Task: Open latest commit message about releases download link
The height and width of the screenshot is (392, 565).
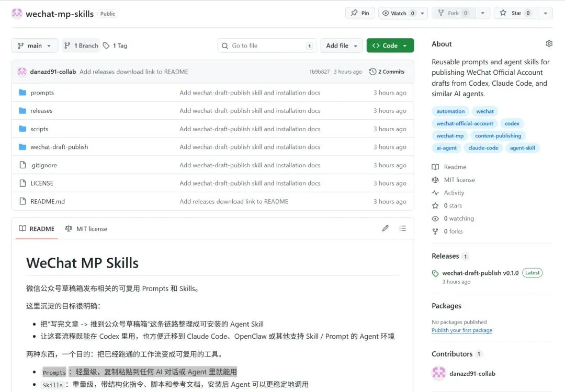Action: 134,72
